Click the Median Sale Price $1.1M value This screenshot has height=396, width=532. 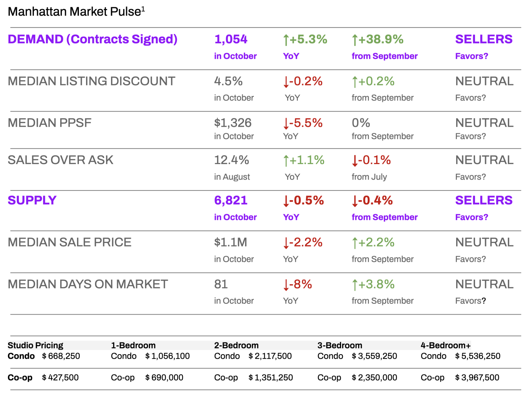[x=230, y=242]
